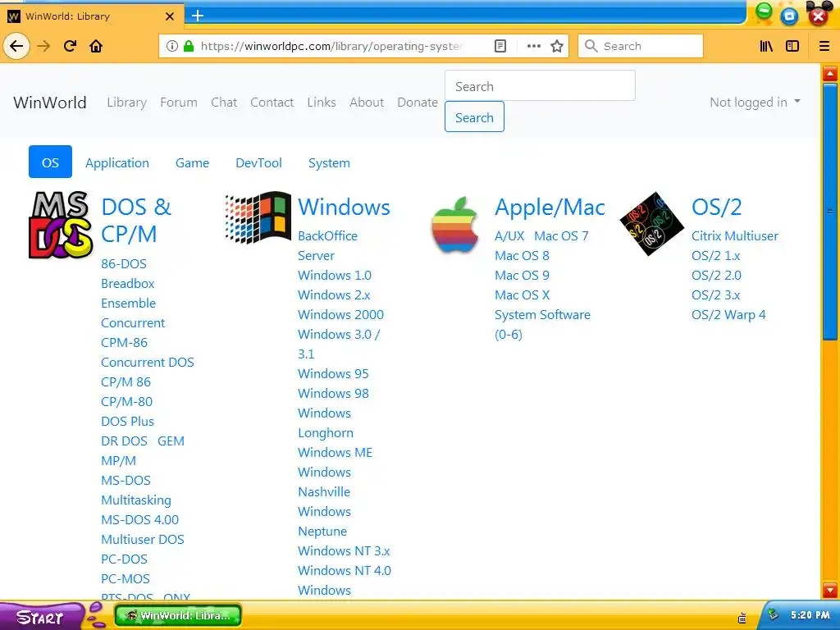Click the site Search button

[x=474, y=116]
